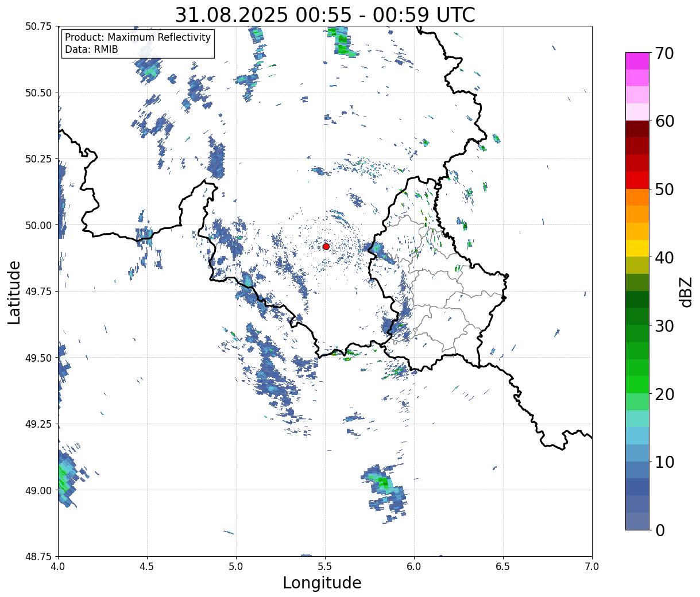The image size is (700, 597).
Task: Click the 50.50 latitude tick label
Action: pyautogui.click(x=38, y=92)
